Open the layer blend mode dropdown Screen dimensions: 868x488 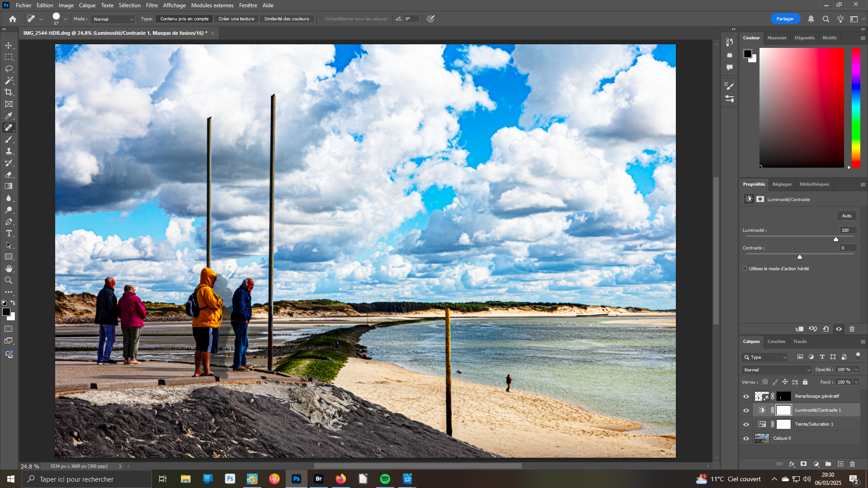(x=776, y=370)
